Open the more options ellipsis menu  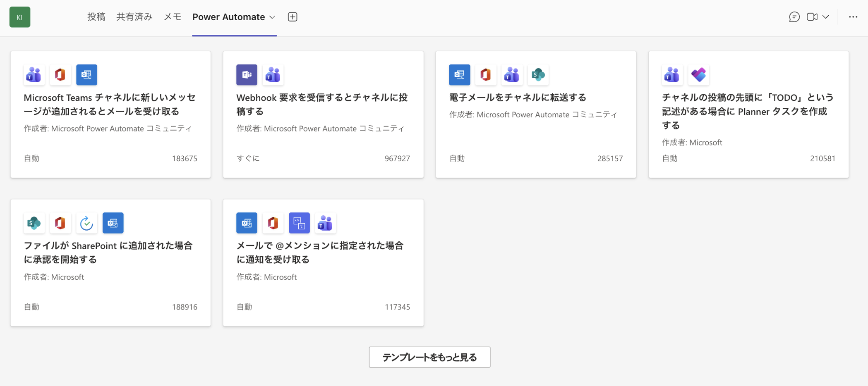pos(853,17)
